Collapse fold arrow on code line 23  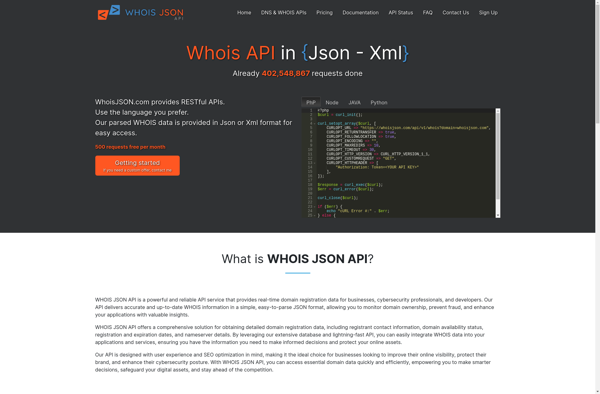coord(315,207)
